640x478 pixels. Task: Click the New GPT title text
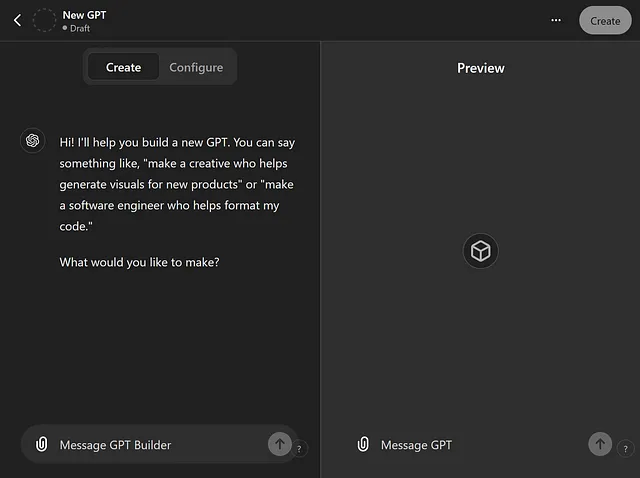[84, 15]
